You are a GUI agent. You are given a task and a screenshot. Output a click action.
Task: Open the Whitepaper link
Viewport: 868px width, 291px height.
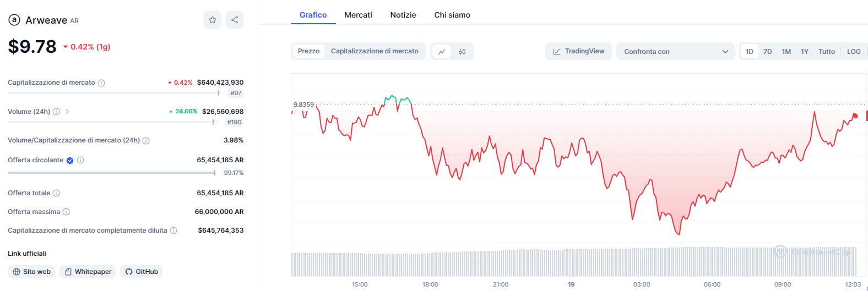[88, 272]
